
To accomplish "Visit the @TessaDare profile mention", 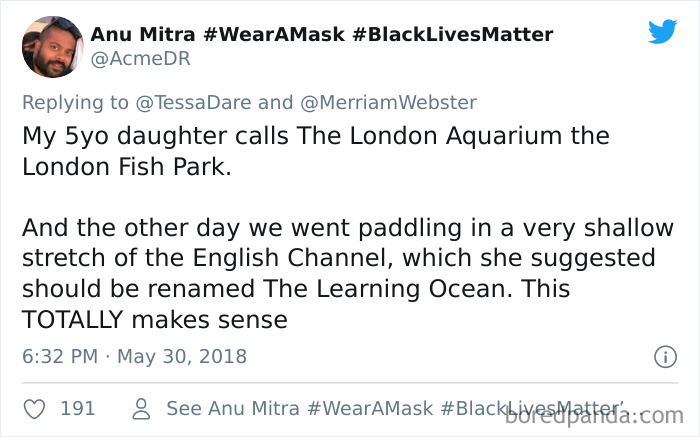I will (214, 102).
